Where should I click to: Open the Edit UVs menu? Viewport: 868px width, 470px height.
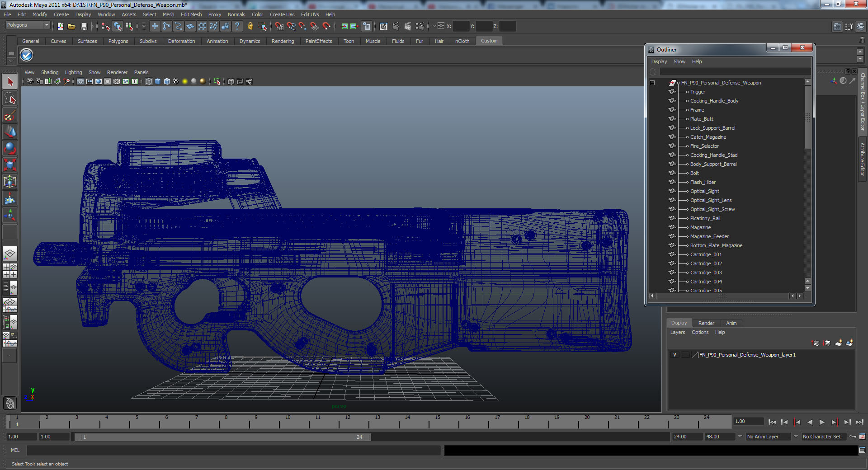[310, 14]
